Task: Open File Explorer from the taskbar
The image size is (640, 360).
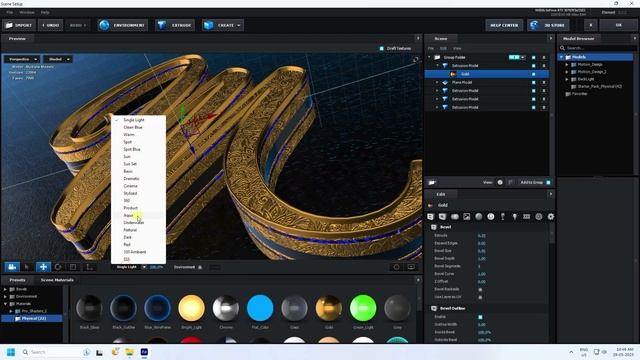Action: pos(129,352)
